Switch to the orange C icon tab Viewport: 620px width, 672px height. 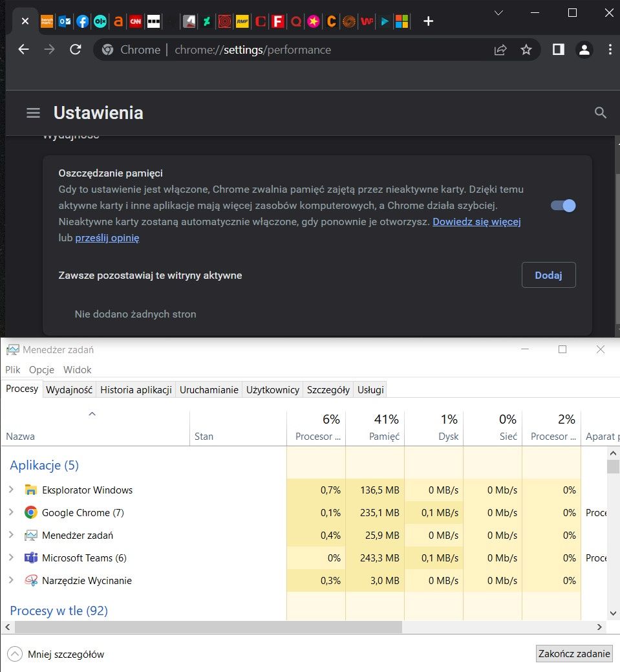coord(331,21)
